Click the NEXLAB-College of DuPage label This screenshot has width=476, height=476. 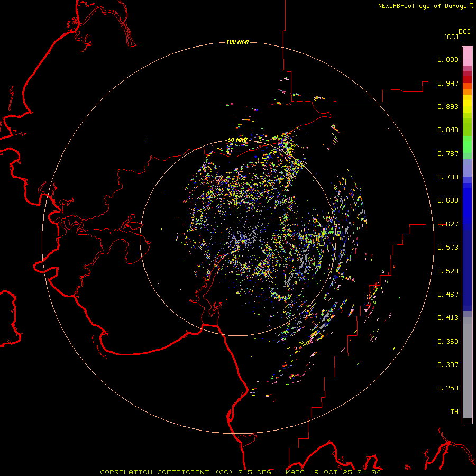[425, 6]
